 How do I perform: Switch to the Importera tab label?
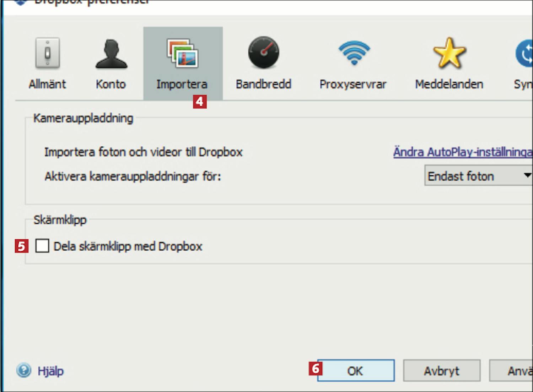pos(182,84)
